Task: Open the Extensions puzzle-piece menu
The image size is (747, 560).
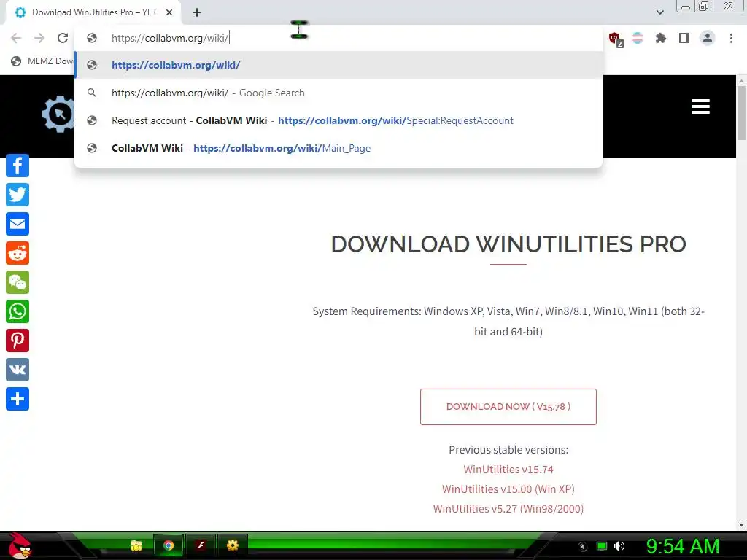Action: click(661, 38)
